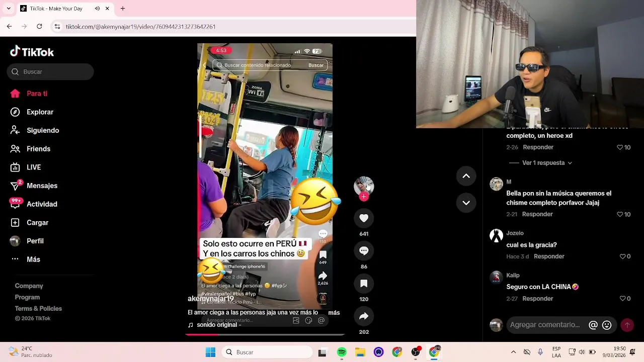Expand the Más menu
644x362 pixels.
(x=25, y=259)
